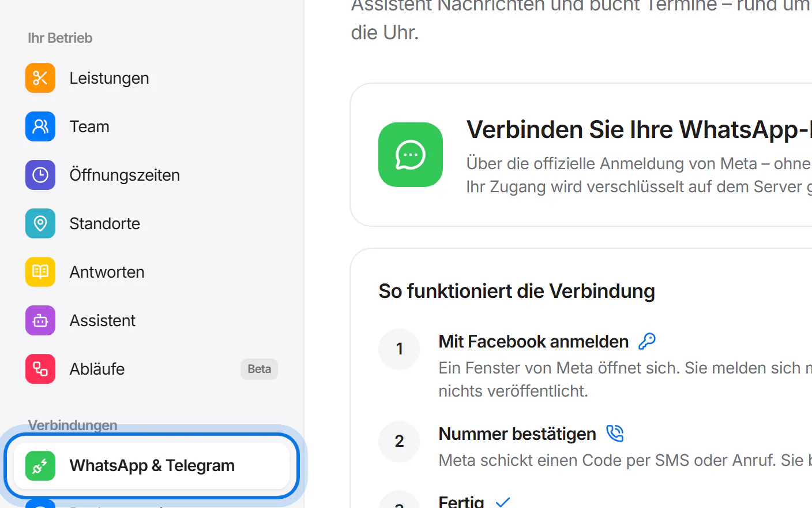Click the phone icon beside Nummer bestätigen
Screen dimensions: 812x508
[x=615, y=434]
